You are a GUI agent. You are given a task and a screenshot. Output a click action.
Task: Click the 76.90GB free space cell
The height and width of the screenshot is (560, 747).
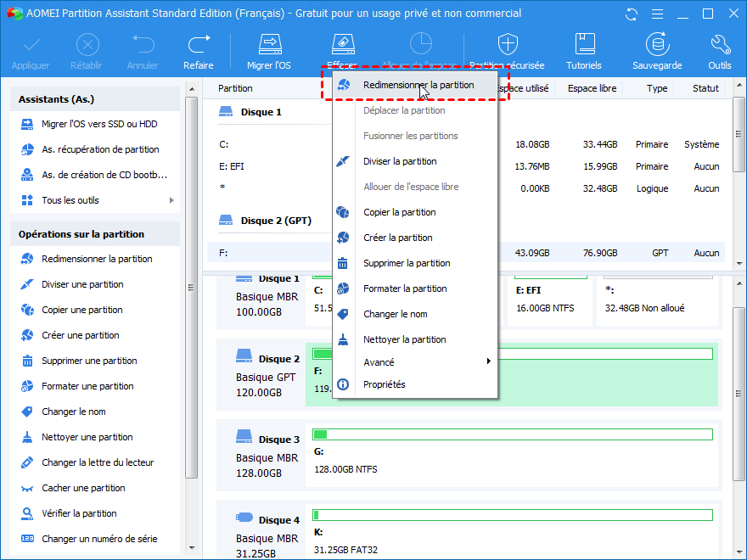coord(600,253)
